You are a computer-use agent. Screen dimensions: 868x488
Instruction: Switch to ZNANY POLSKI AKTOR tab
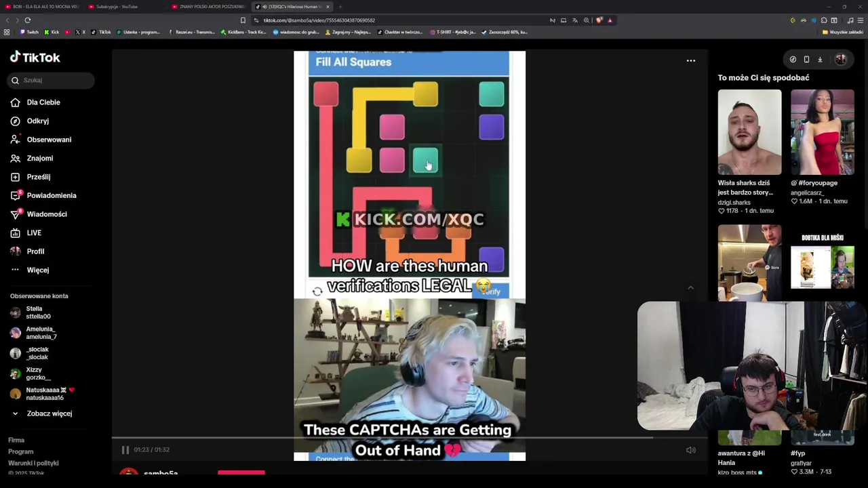tap(210, 7)
